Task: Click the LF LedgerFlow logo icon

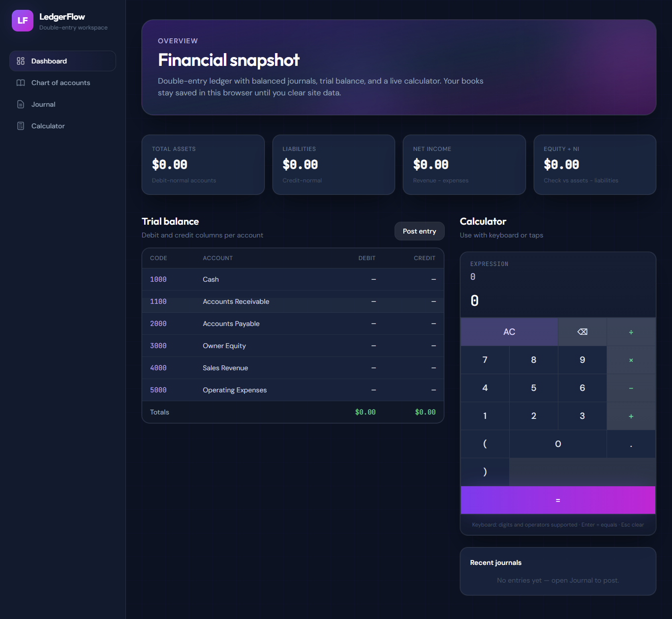Action: [x=23, y=21]
